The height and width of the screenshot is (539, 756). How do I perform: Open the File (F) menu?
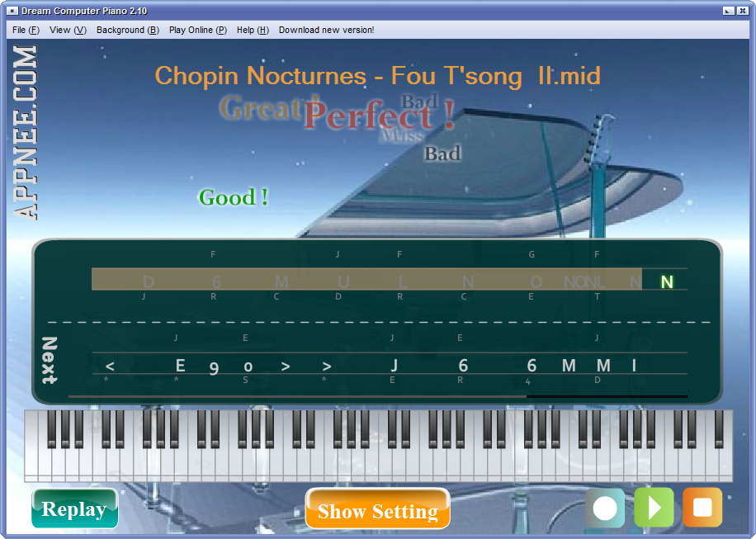(x=26, y=30)
